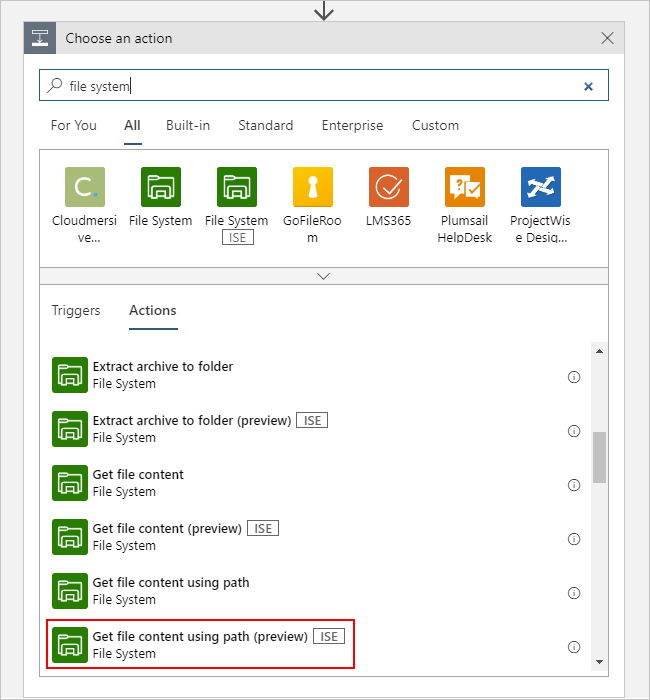Choose Extract archive to folder (preview) action
Image resolution: width=650 pixels, height=700 pixels.
(317, 429)
